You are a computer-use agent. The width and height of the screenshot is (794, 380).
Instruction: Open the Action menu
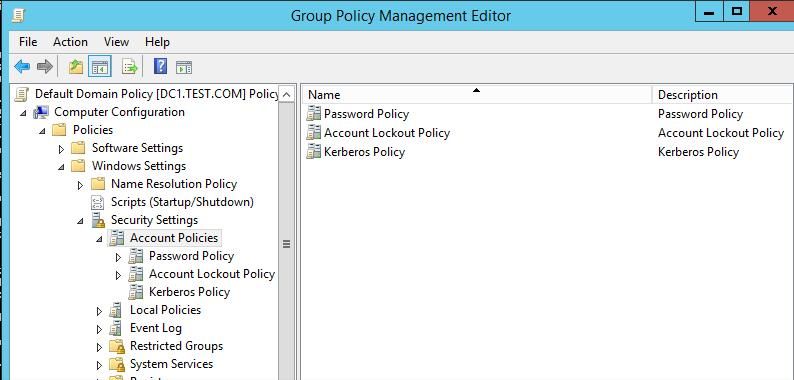[x=70, y=42]
